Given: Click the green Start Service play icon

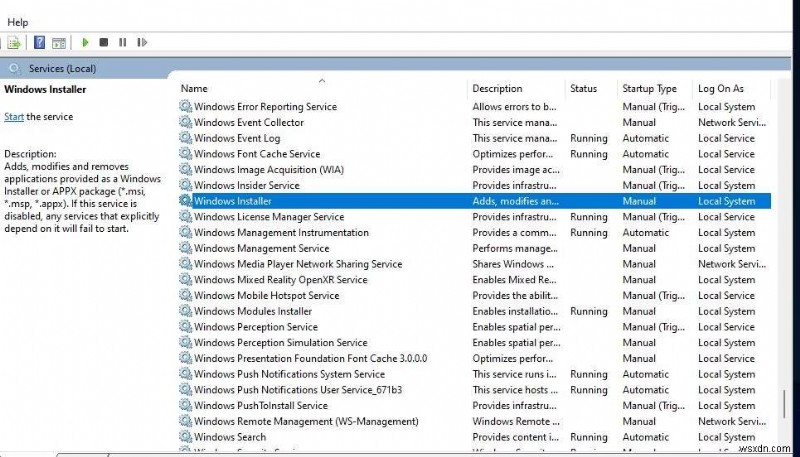Looking at the screenshot, I should (85, 42).
